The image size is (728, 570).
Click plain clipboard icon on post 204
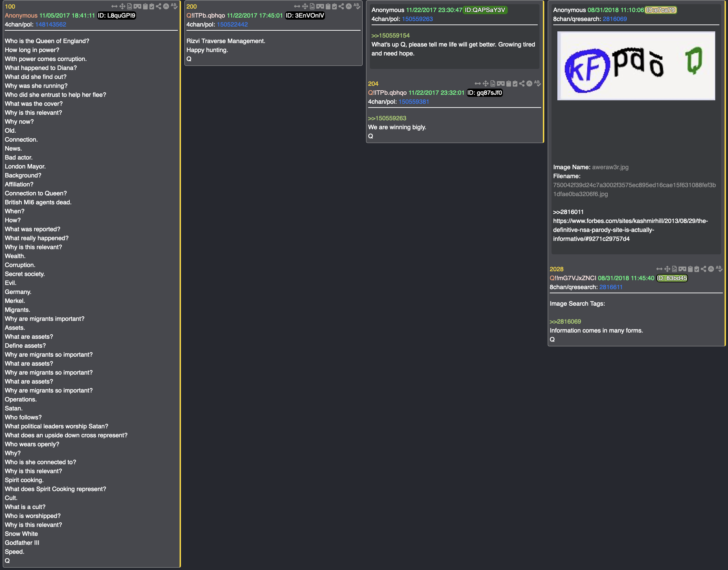(x=509, y=84)
